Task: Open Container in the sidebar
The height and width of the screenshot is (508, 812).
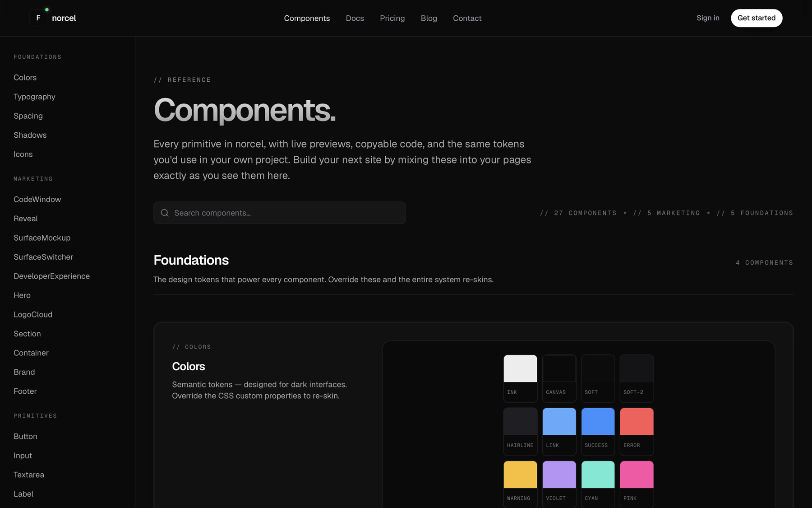Action: [x=31, y=353]
